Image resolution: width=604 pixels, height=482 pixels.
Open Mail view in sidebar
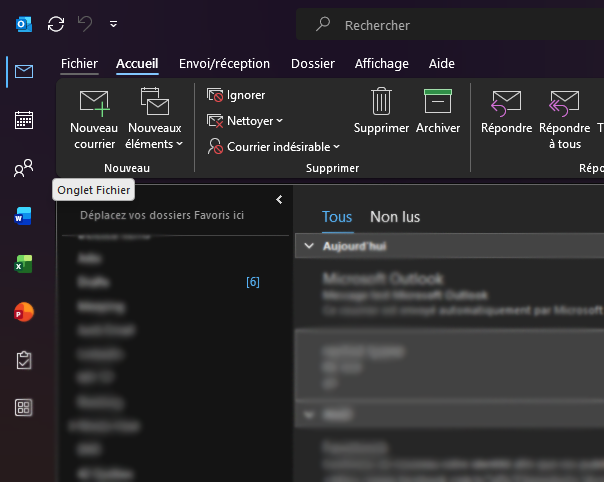[x=24, y=71]
